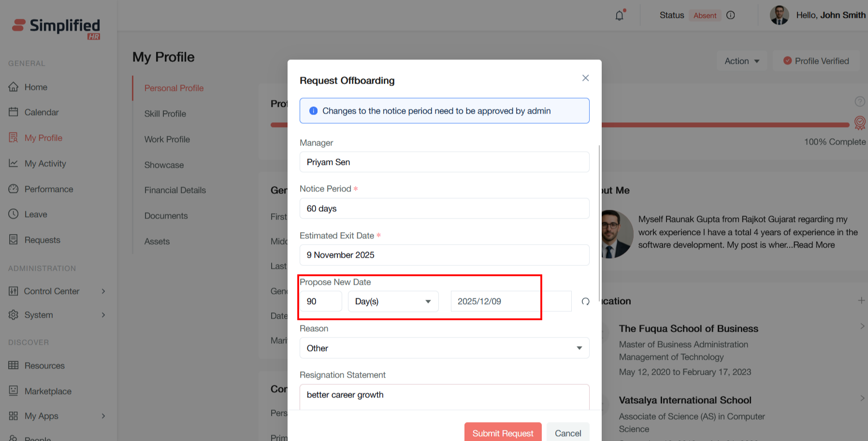Expand the Control Center submenu
The image size is (868, 441).
click(x=103, y=291)
